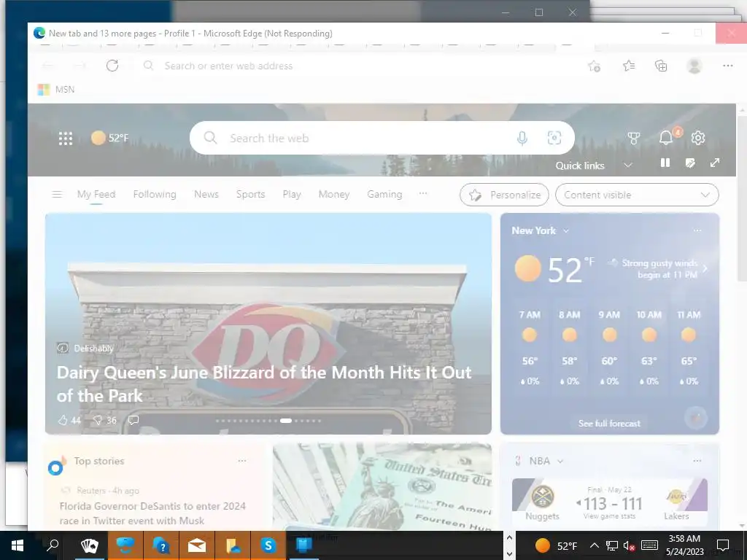Screen dimensions: 747x560
Task: Add this page to favorites star icon
Action: pos(594,66)
